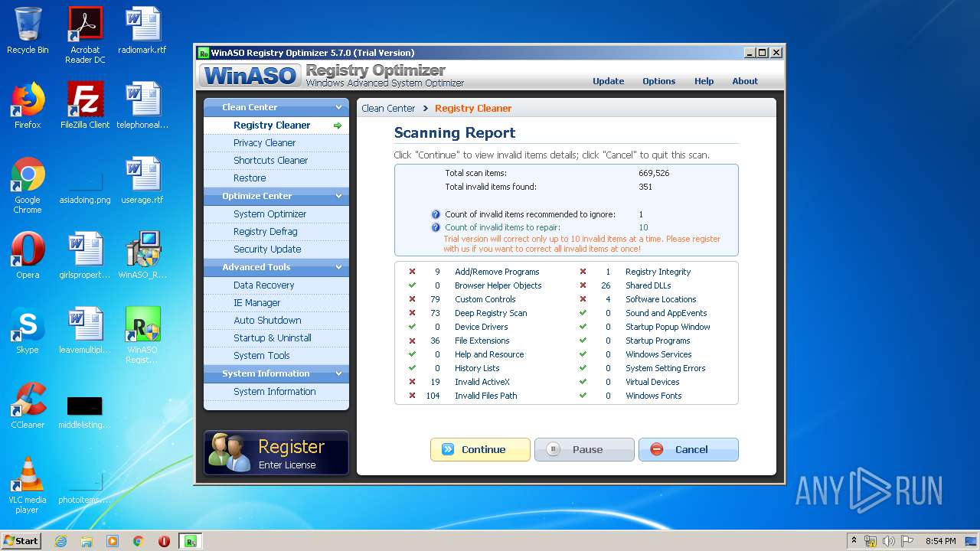980x551 pixels.
Task: Open userage.rtf file icon
Action: click(x=142, y=181)
